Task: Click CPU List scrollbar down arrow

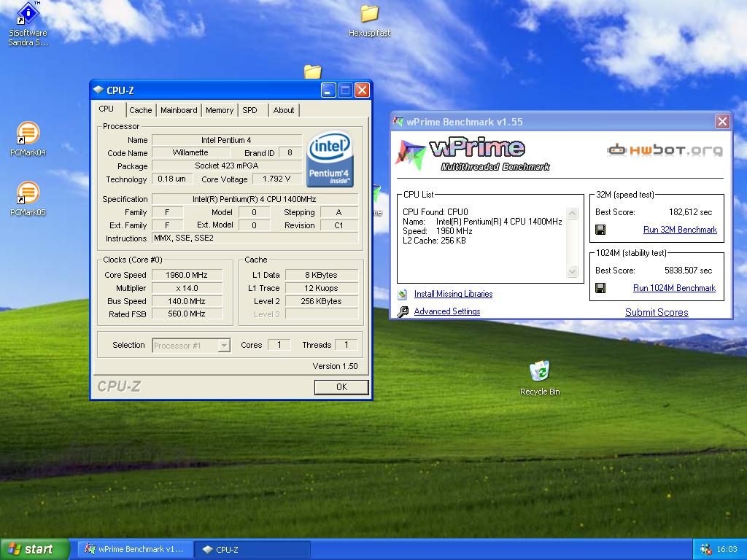Action: click(x=573, y=271)
